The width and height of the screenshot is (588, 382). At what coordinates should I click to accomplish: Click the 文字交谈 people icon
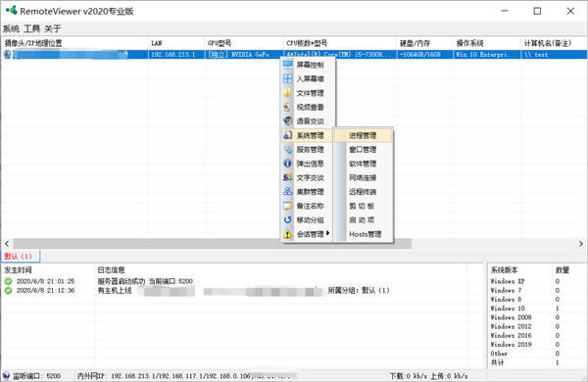point(287,177)
